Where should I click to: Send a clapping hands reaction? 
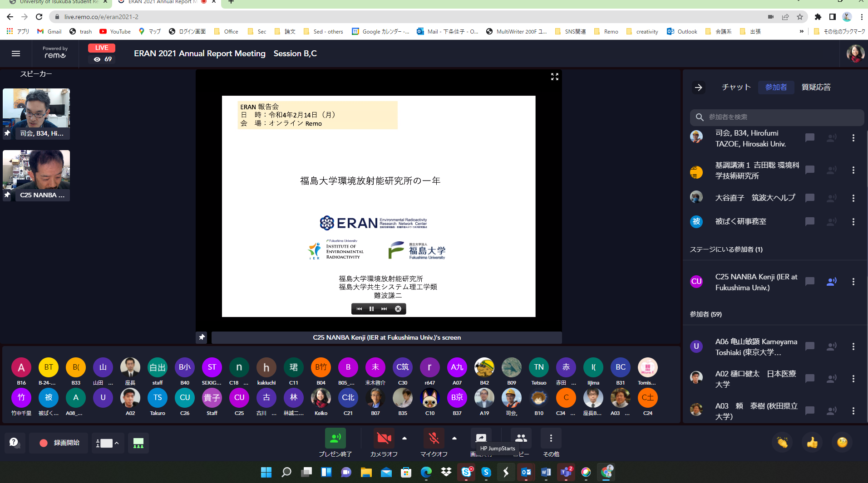coord(782,442)
